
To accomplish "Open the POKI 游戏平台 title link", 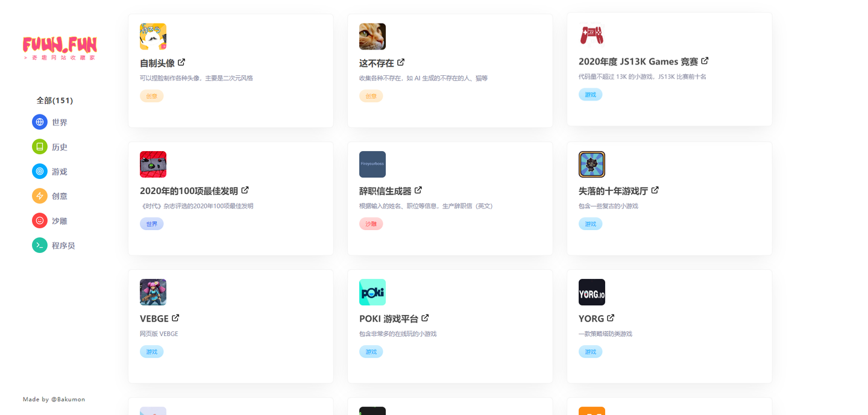I will pos(389,319).
